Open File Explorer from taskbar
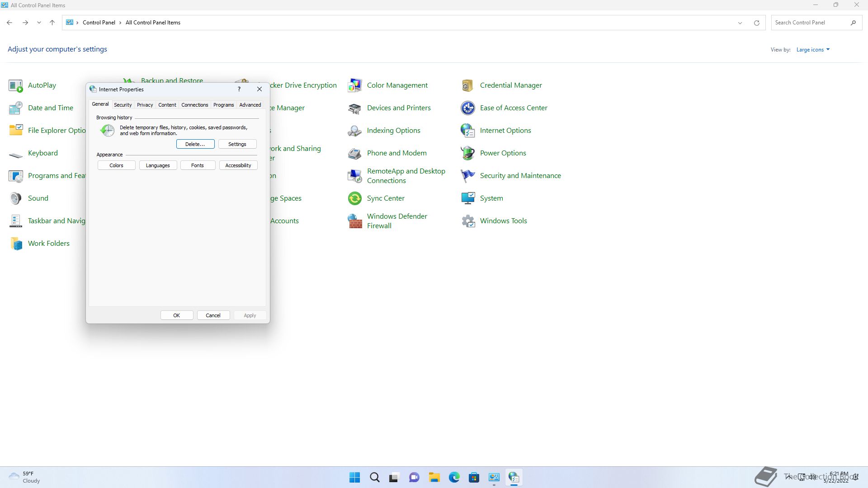 (x=434, y=477)
